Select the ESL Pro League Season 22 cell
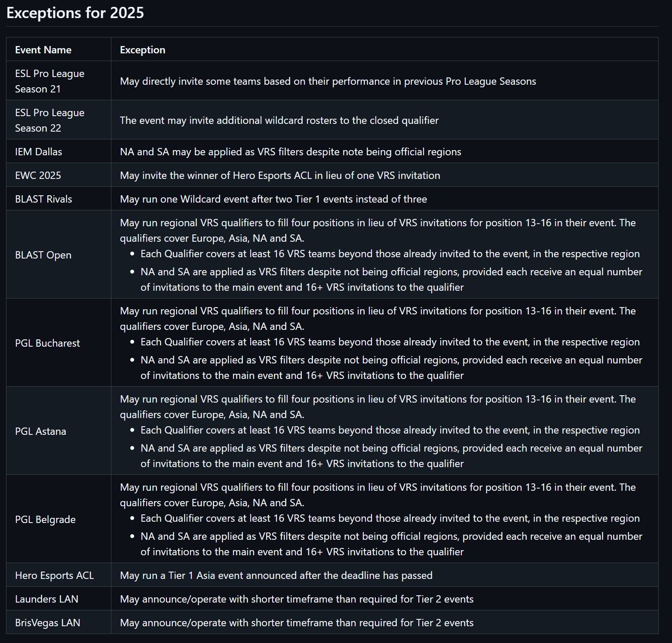This screenshot has width=672, height=643. tap(49, 120)
